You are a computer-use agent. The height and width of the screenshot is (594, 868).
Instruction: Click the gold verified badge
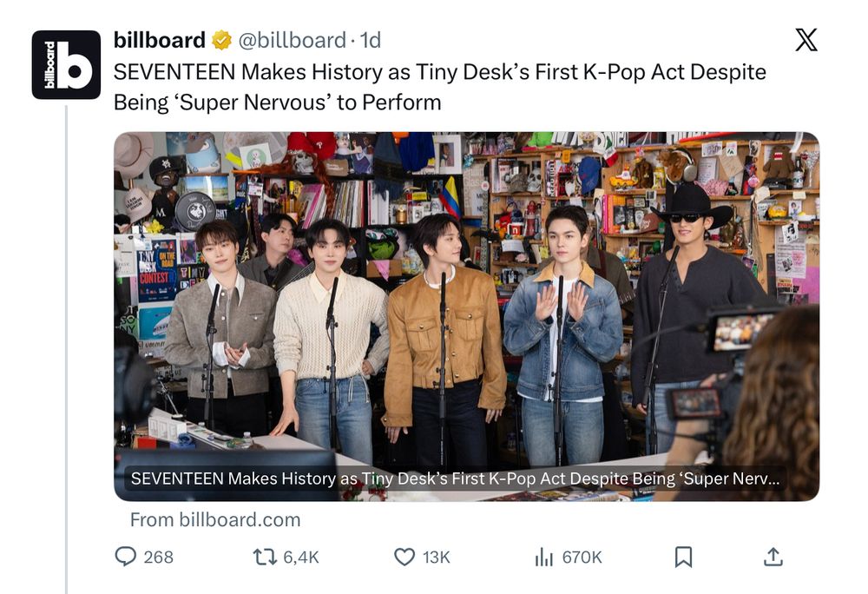221,40
